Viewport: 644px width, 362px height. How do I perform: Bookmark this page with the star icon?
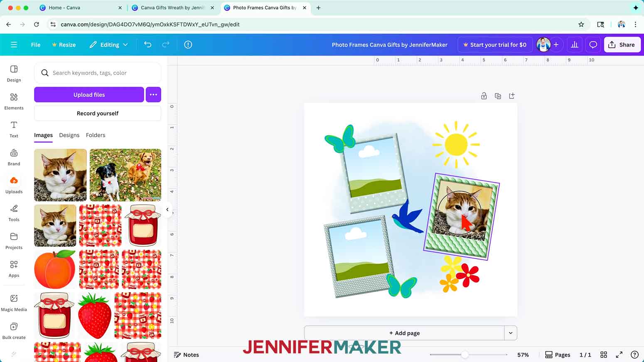[581, 24]
